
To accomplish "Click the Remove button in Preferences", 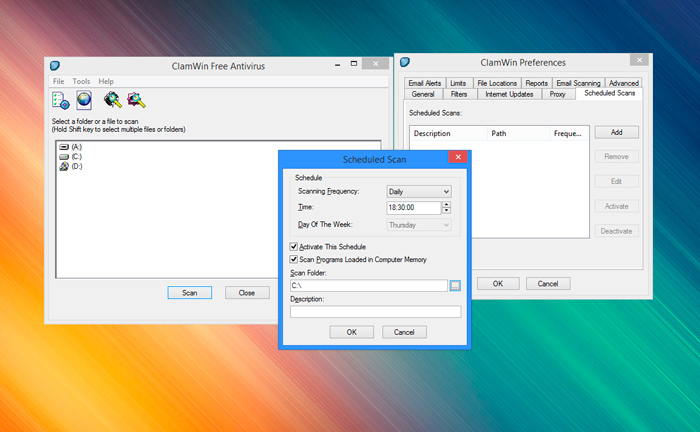I will tap(617, 157).
